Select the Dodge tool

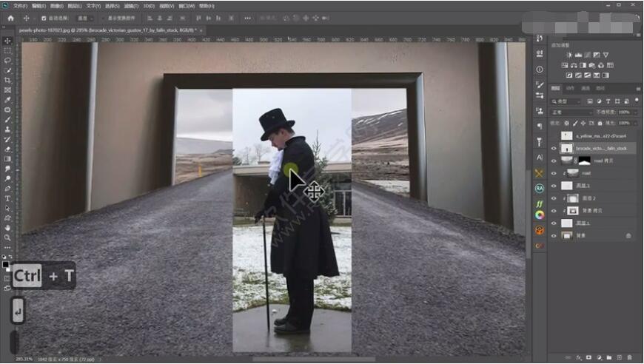click(7, 178)
